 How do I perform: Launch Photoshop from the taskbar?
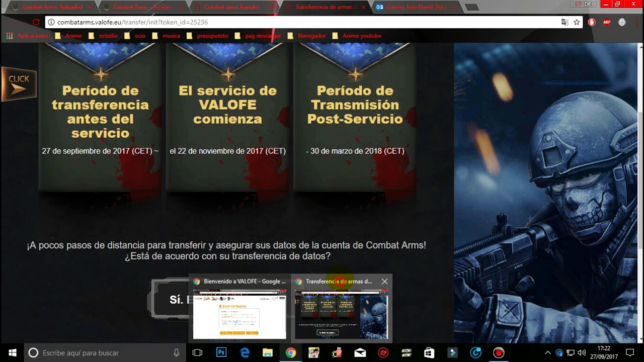pyautogui.click(x=221, y=353)
